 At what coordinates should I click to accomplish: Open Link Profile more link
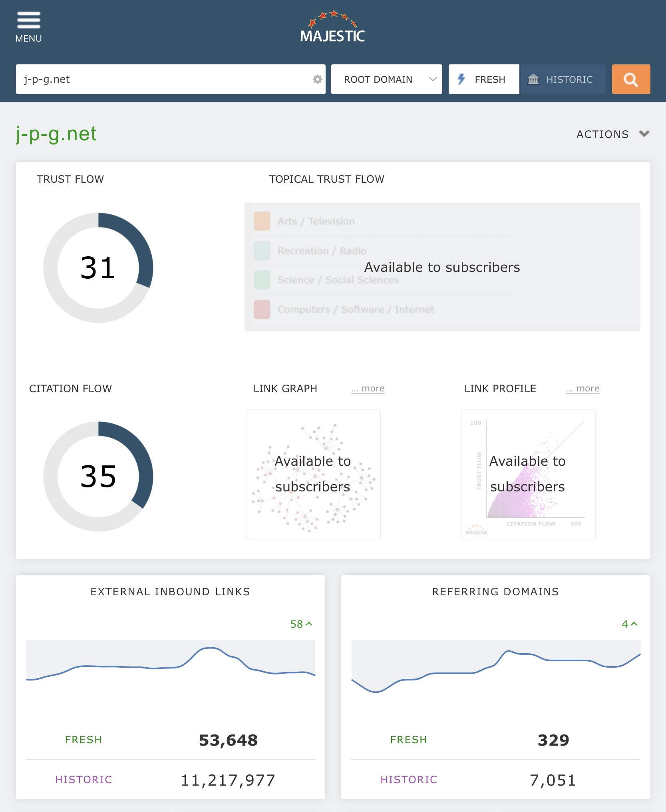click(x=583, y=388)
